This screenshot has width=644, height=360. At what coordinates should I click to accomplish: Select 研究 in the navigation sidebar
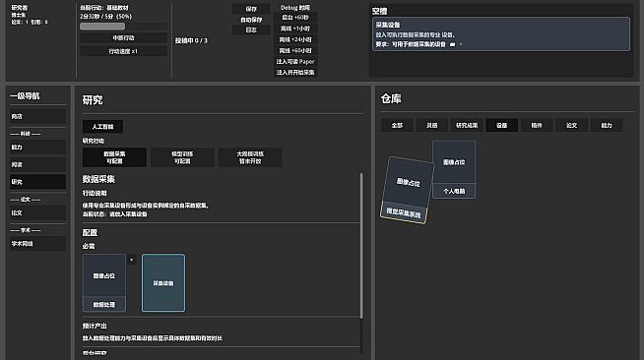point(37,182)
